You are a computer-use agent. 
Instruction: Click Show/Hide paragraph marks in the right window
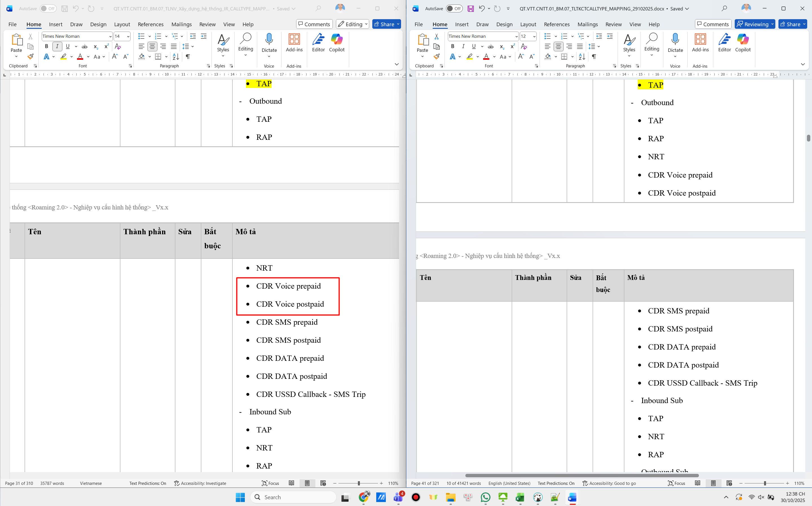pyautogui.click(x=594, y=57)
